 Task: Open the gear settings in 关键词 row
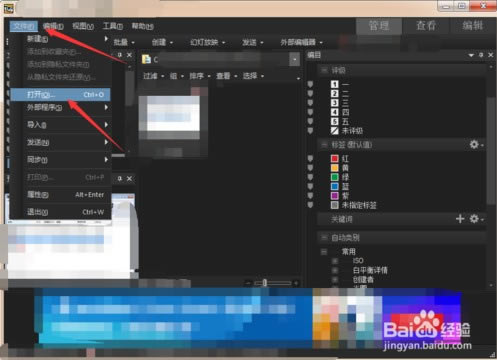(x=476, y=219)
